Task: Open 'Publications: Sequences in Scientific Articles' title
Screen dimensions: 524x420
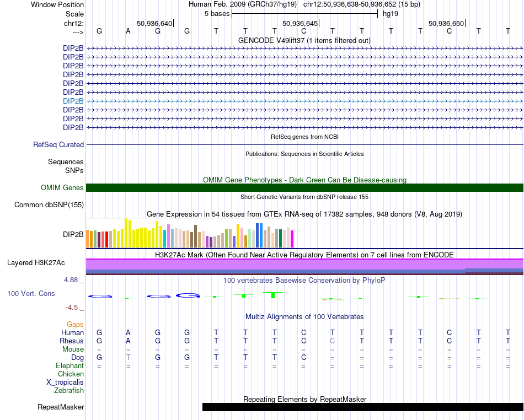Action: [304, 154]
